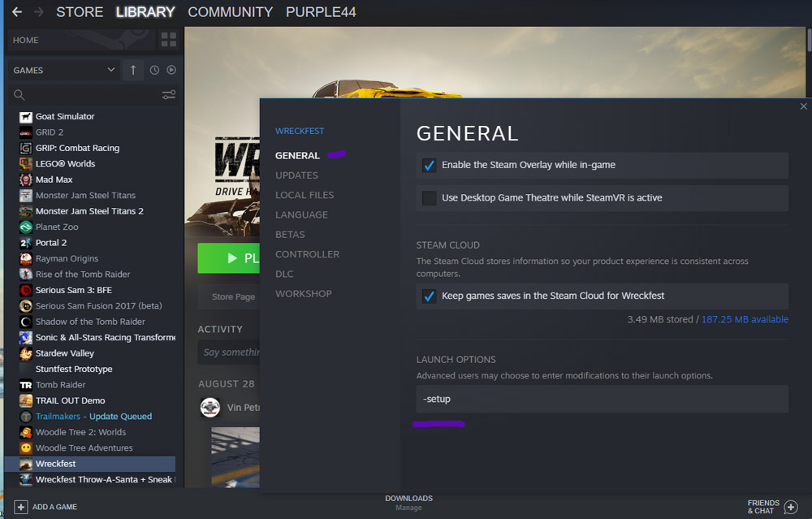
Task: Toggle Steam Cloud saves for Wreckfest
Action: (430, 296)
